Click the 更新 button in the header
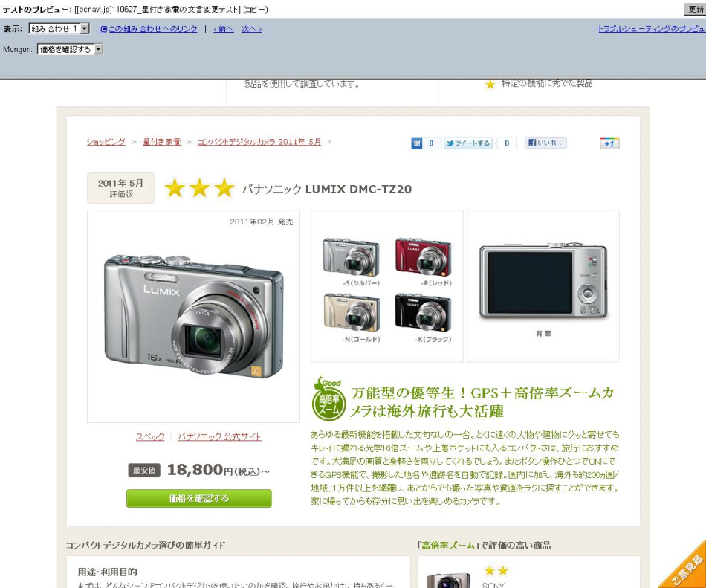 point(696,9)
